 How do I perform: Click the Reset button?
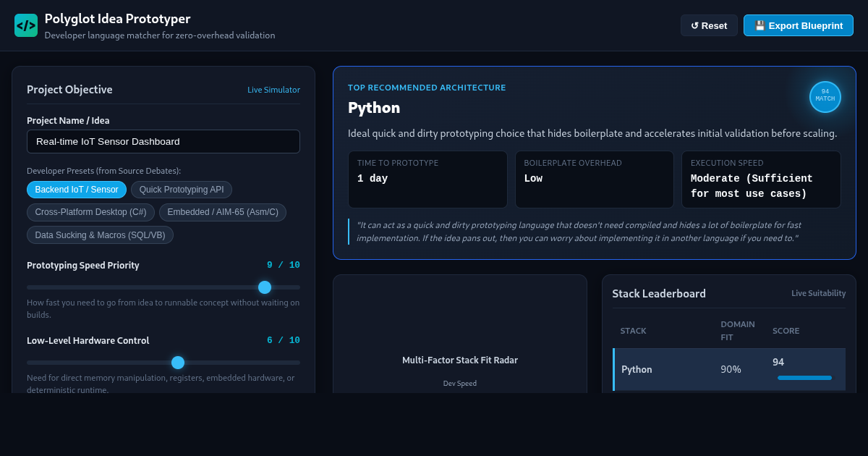click(709, 25)
